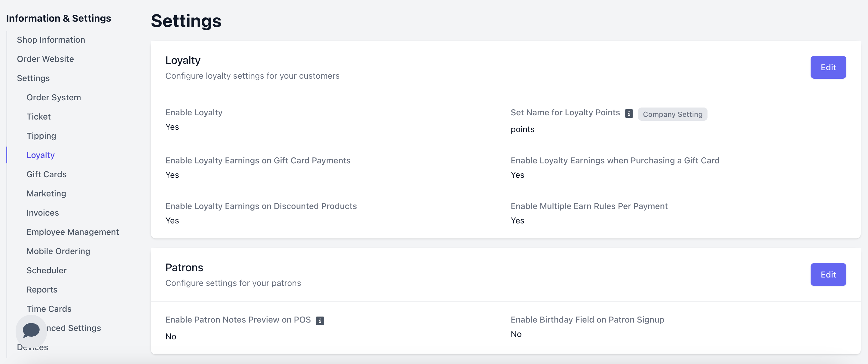The width and height of the screenshot is (868, 364).
Task: Click info icon beside Loyalty Points name
Action: tap(628, 114)
